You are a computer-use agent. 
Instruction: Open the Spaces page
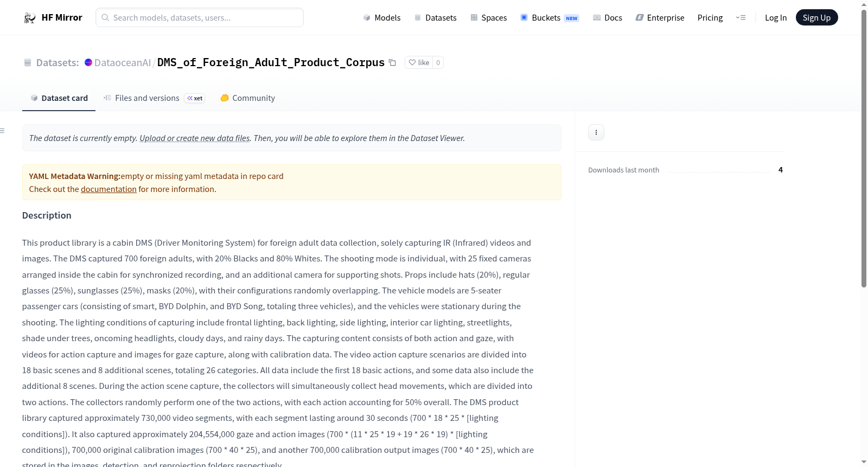point(489,18)
